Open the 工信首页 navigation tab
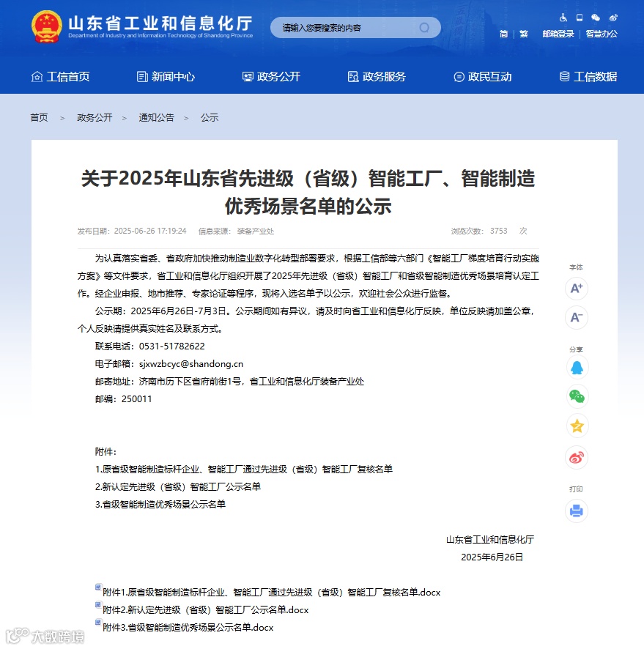The width and height of the screenshot is (644, 649). coord(60,77)
